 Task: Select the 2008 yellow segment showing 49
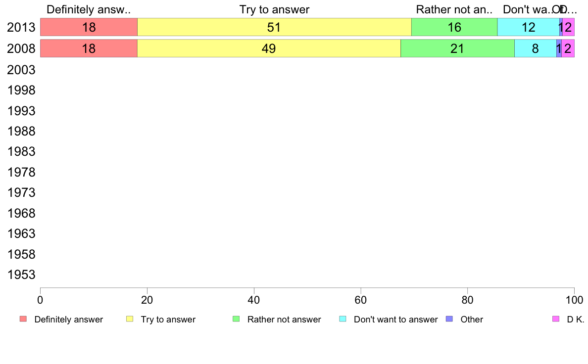[269, 48]
